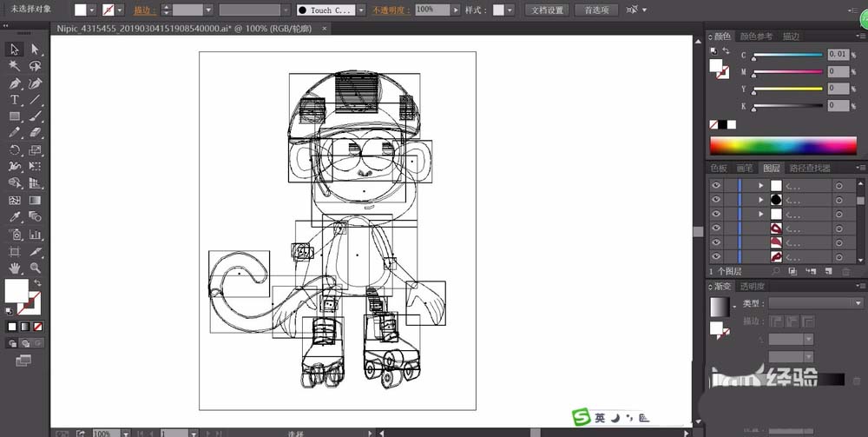This screenshot has height=437, width=868.
Task: Switch to 画笔 brushes tab
Action: [x=745, y=169]
